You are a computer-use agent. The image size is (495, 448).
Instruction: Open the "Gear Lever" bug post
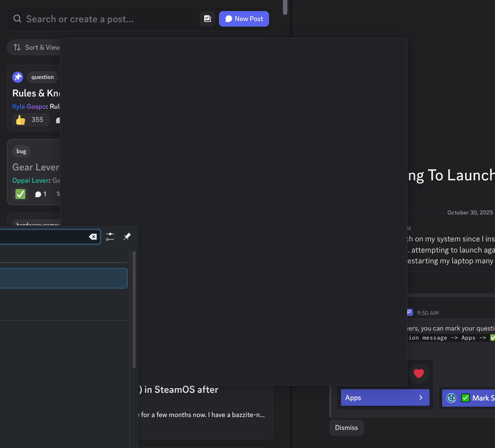[36, 167]
